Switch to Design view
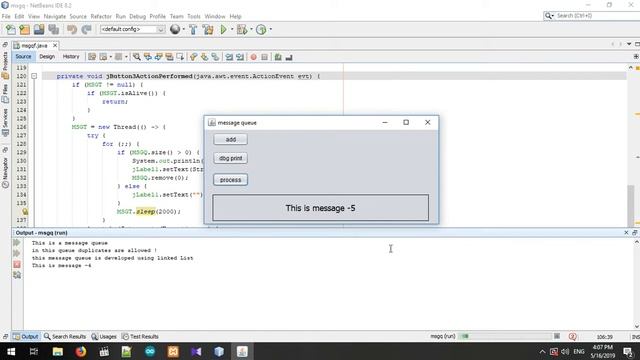This screenshot has height=360, width=640. tap(47, 57)
